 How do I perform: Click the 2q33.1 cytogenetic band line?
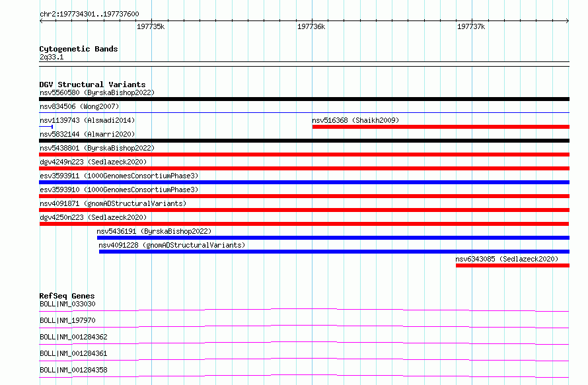pos(304,64)
